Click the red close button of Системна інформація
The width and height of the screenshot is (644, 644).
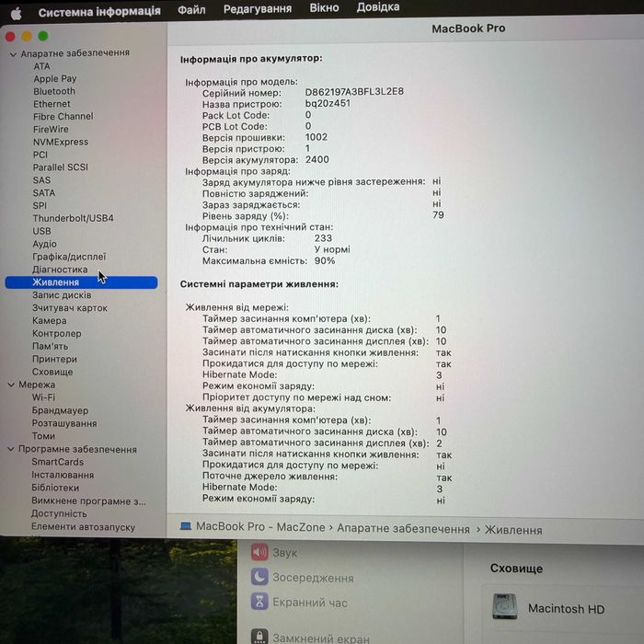tap(10, 37)
